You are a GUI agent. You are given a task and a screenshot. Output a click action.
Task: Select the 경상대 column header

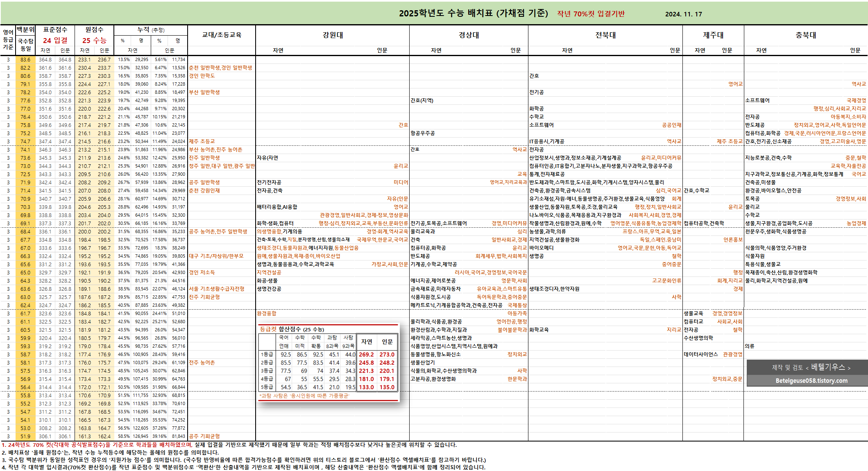468,35
